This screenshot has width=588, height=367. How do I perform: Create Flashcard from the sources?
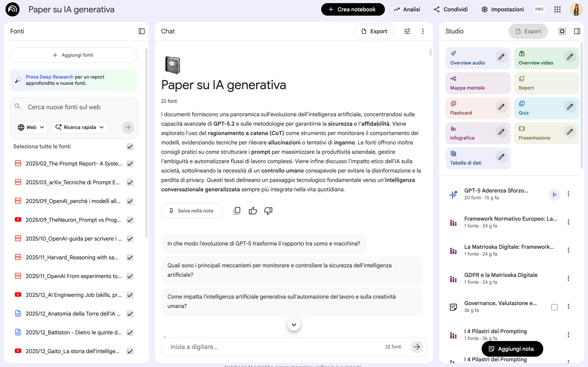(461, 108)
